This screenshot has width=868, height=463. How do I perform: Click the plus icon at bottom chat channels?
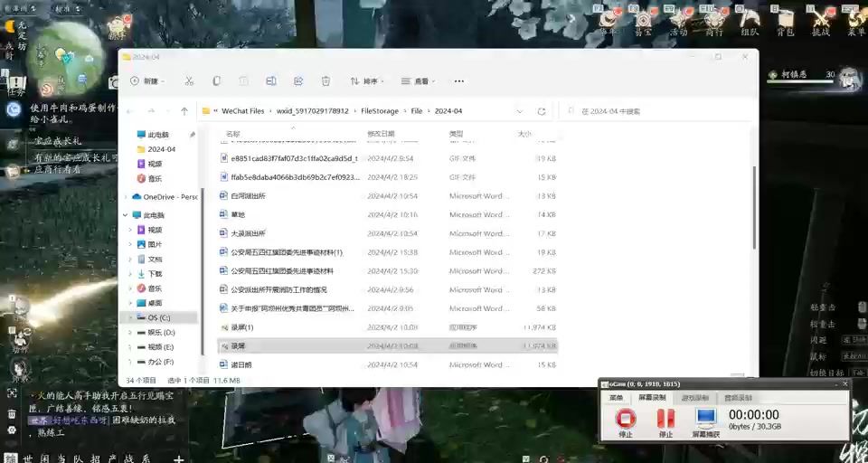178,459
